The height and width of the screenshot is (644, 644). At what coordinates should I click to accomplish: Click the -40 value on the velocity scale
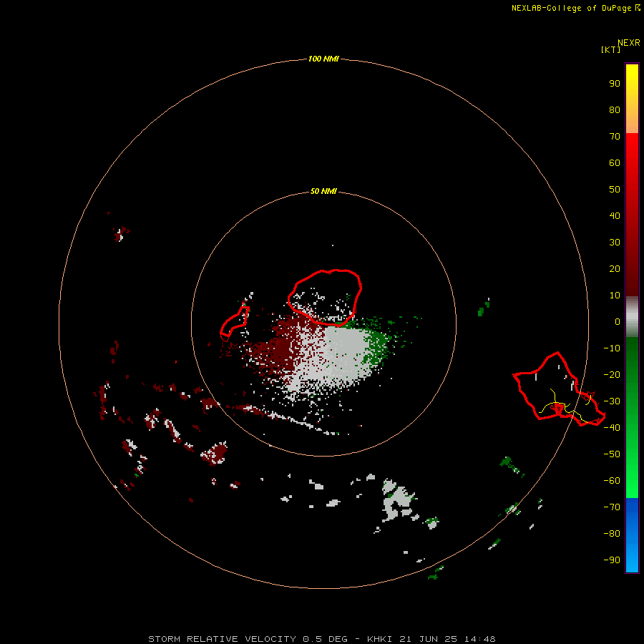pos(612,428)
